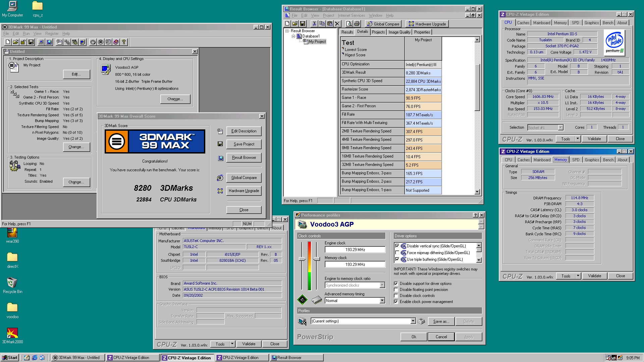The width and height of the screenshot is (644, 362).
Task: Open Tools dropdown arrow in Mainboard CPU-Z window
Action: (232, 344)
